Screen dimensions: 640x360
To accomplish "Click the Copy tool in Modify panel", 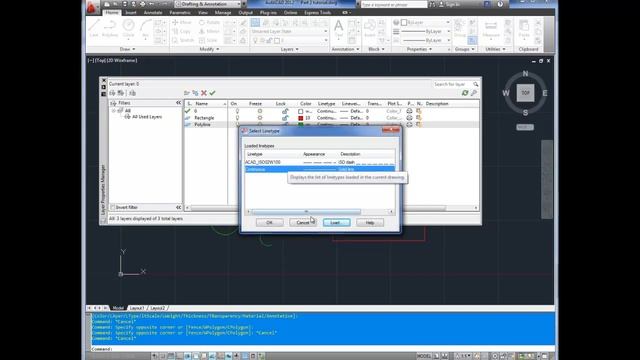I will tap(182, 31).
